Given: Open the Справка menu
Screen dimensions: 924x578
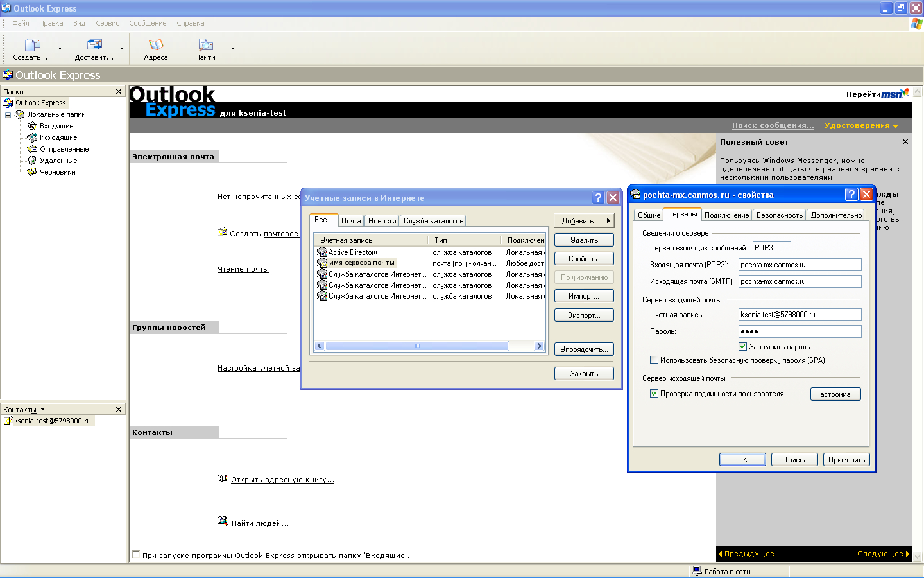Looking at the screenshot, I should pos(190,23).
